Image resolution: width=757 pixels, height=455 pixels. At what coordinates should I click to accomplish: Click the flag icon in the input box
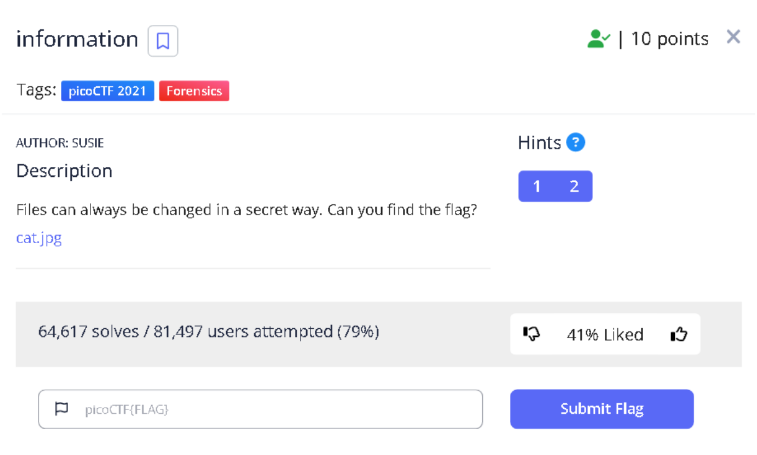click(62, 408)
